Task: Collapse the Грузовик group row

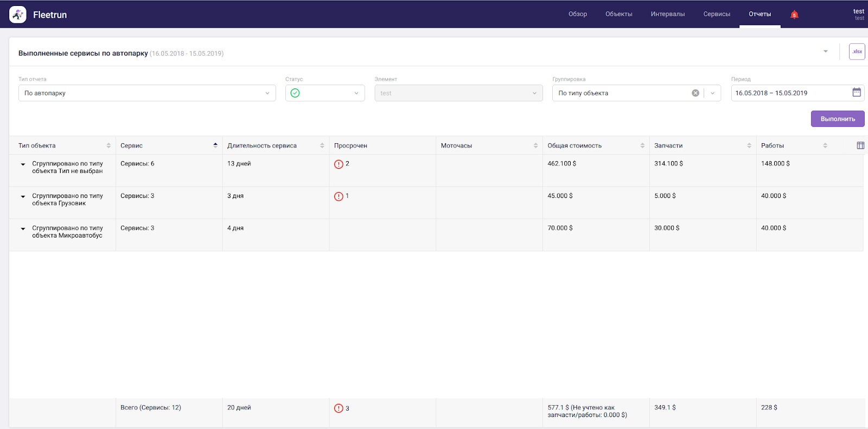Action: click(x=23, y=197)
